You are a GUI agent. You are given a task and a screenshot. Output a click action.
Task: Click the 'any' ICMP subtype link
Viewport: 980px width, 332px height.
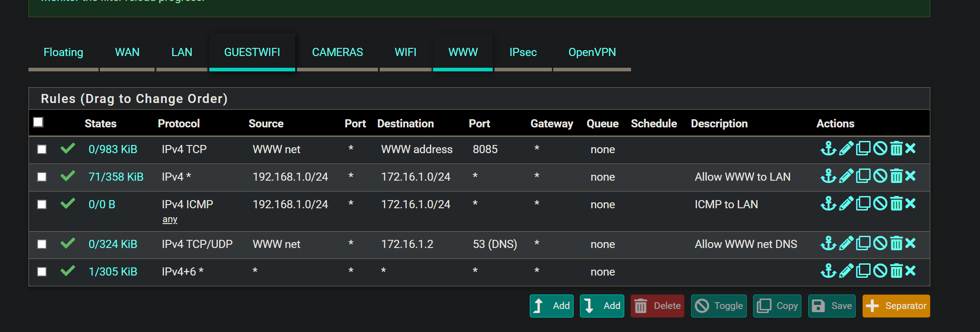click(x=170, y=220)
